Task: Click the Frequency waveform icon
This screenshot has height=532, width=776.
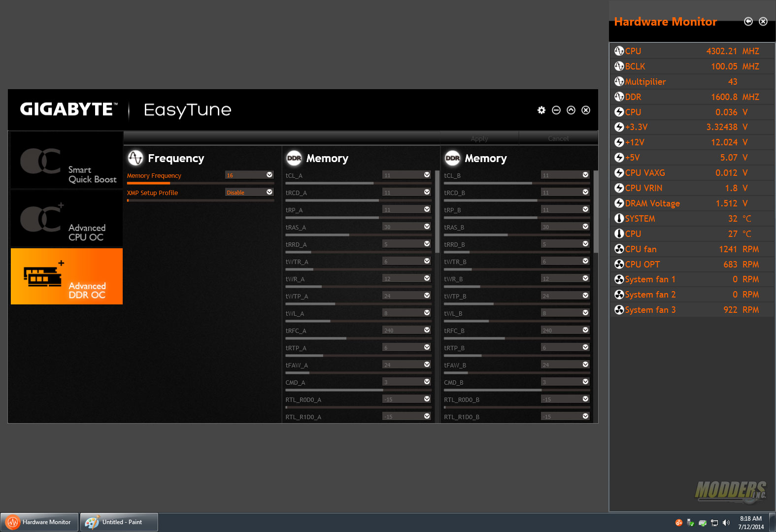Action: click(x=135, y=158)
